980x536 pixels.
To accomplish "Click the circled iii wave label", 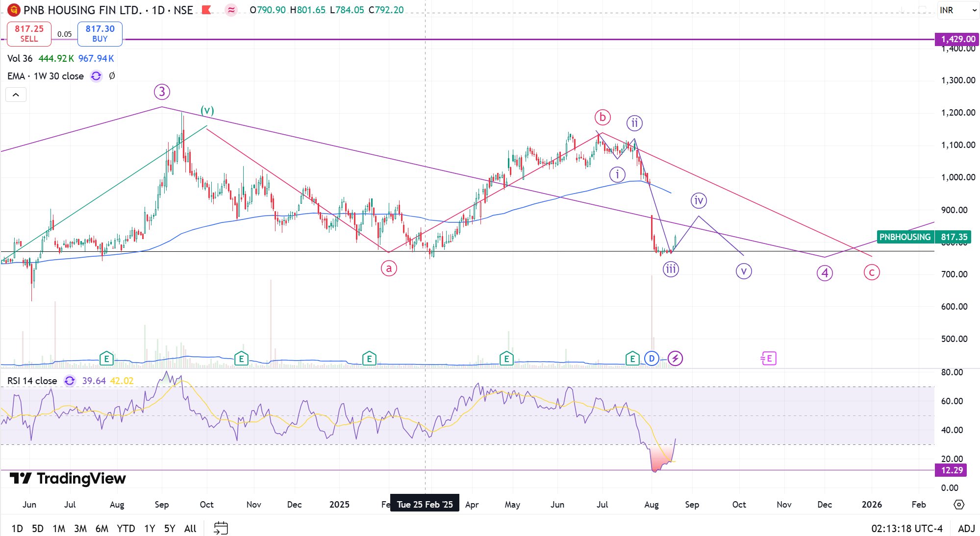I will click(671, 269).
